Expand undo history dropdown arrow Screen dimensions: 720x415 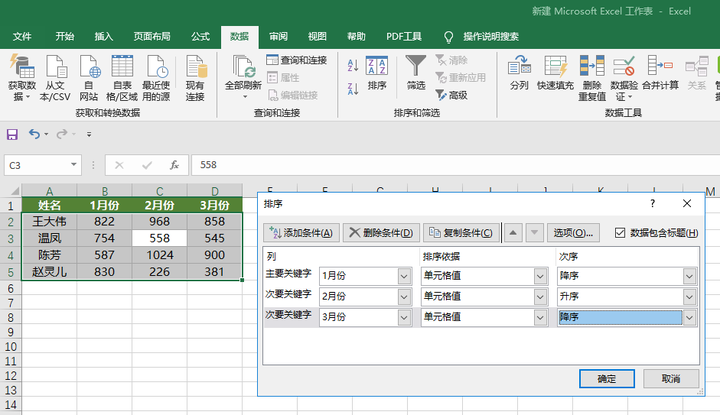pos(46,135)
